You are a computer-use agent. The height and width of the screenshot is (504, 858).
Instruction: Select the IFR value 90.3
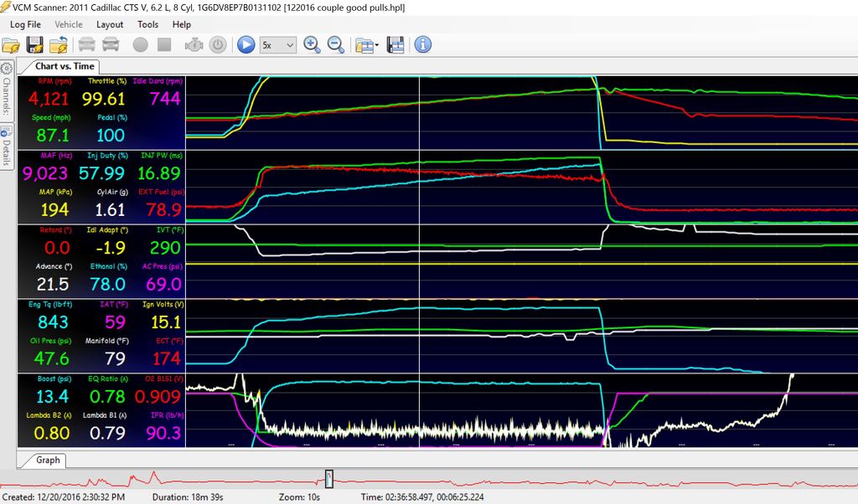click(x=163, y=434)
